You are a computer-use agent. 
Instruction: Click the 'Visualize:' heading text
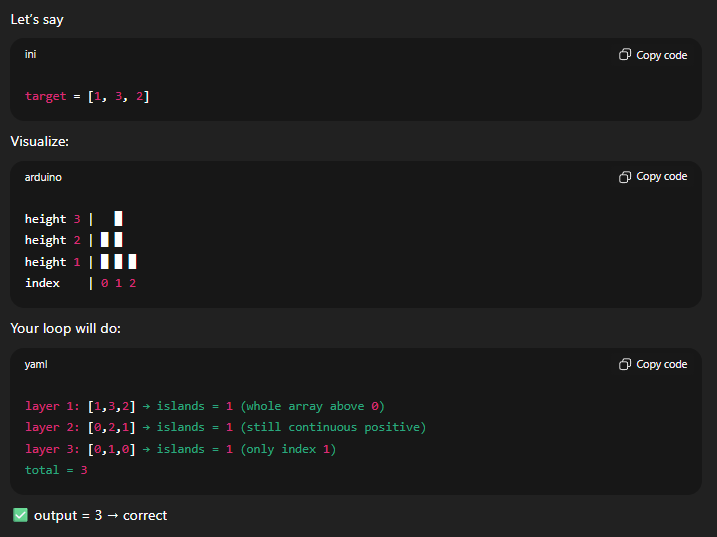39,141
